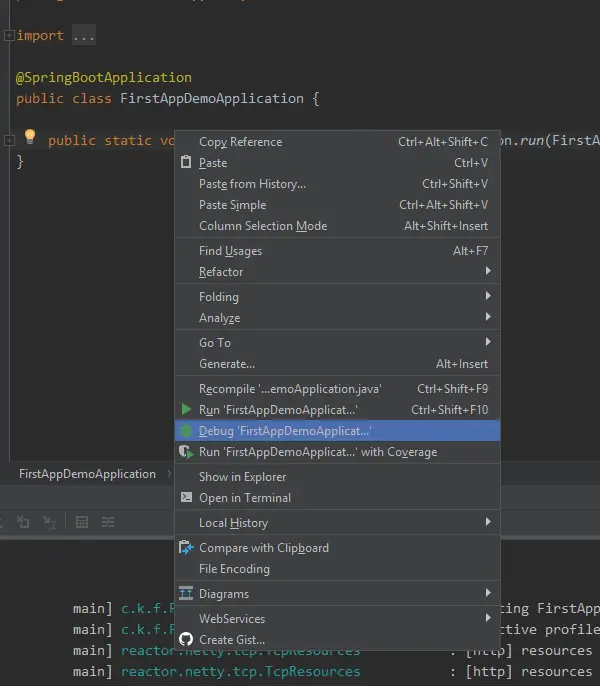The width and height of the screenshot is (600, 686).
Task: Click the 'public class' keyword text
Action: (x=64, y=99)
